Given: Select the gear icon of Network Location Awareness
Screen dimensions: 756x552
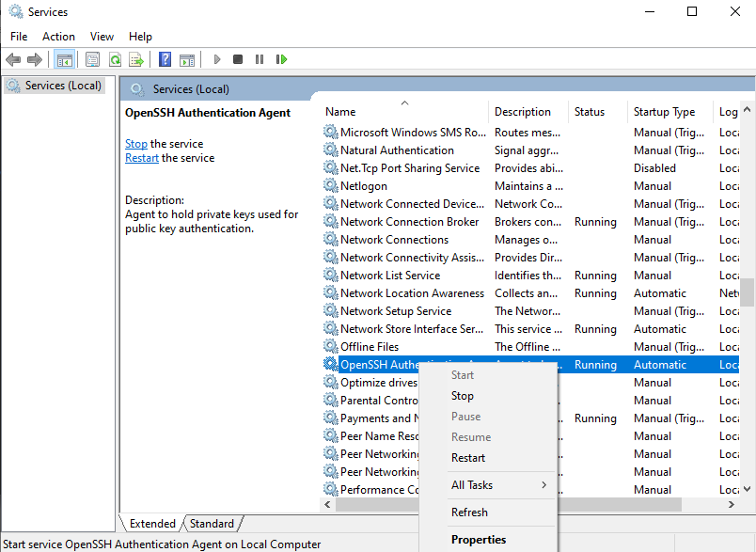Looking at the screenshot, I should click(x=331, y=292).
